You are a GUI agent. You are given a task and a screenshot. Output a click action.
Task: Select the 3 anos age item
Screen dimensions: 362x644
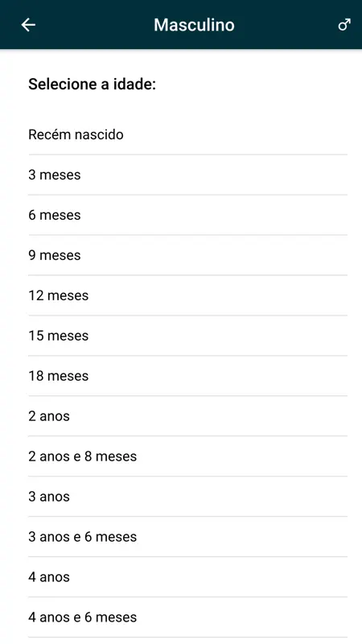(188, 497)
